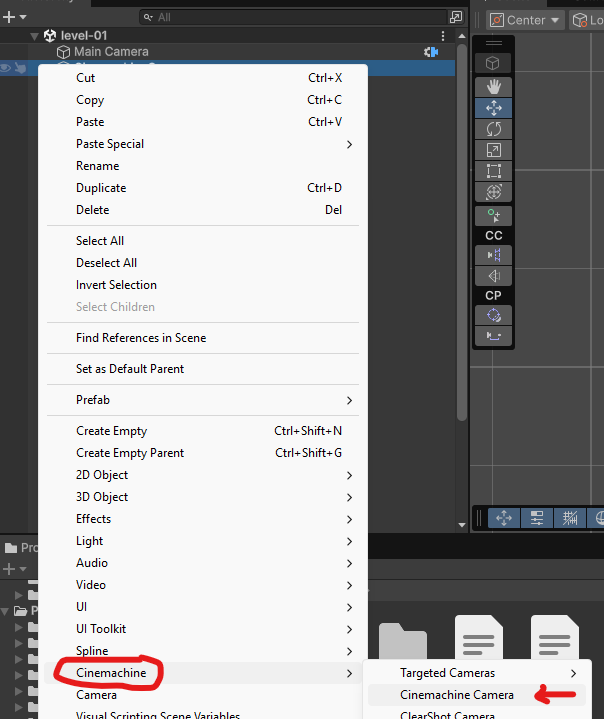The image size is (604, 719).
Task: Select the Move tool in Scene toolbar
Action: 493,108
